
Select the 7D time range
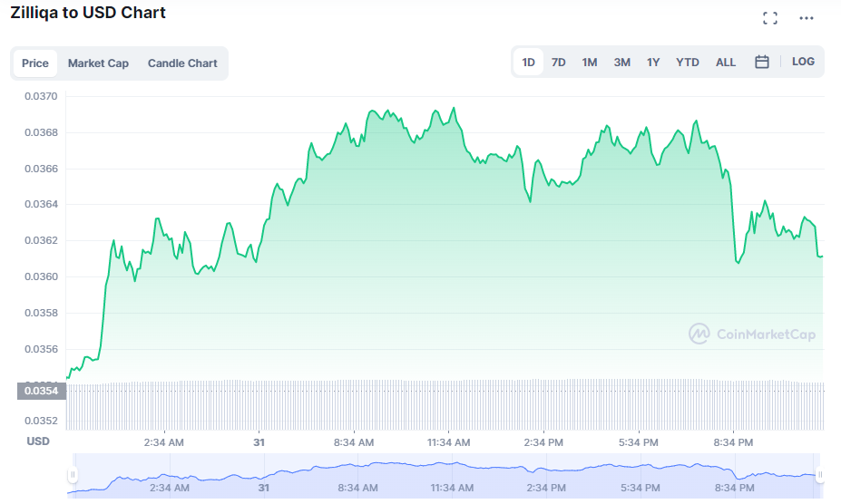tap(558, 63)
